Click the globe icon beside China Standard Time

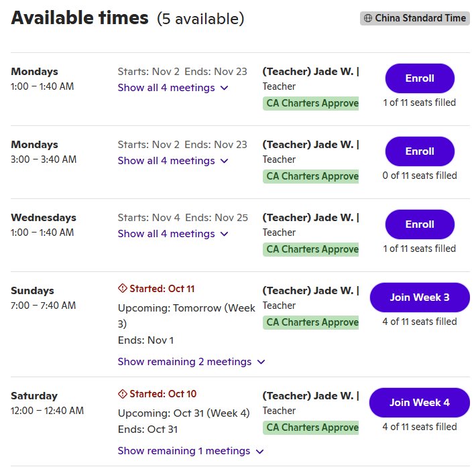coord(367,18)
